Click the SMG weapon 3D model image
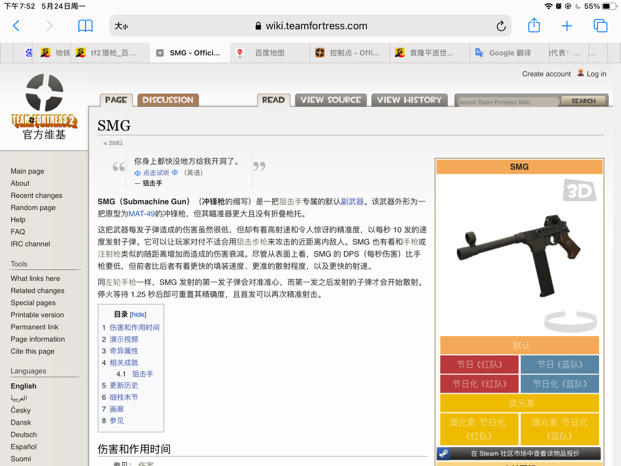The height and width of the screenshot is (466, 621). coord(519,255)
